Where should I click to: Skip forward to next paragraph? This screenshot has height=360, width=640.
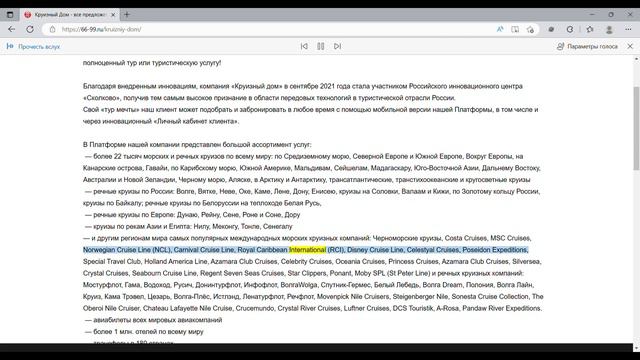(338, 47)
